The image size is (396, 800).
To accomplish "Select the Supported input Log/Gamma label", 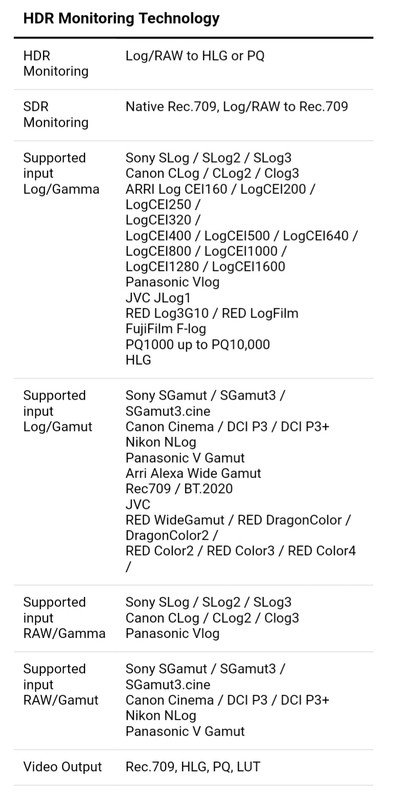I will click(61, 173).
